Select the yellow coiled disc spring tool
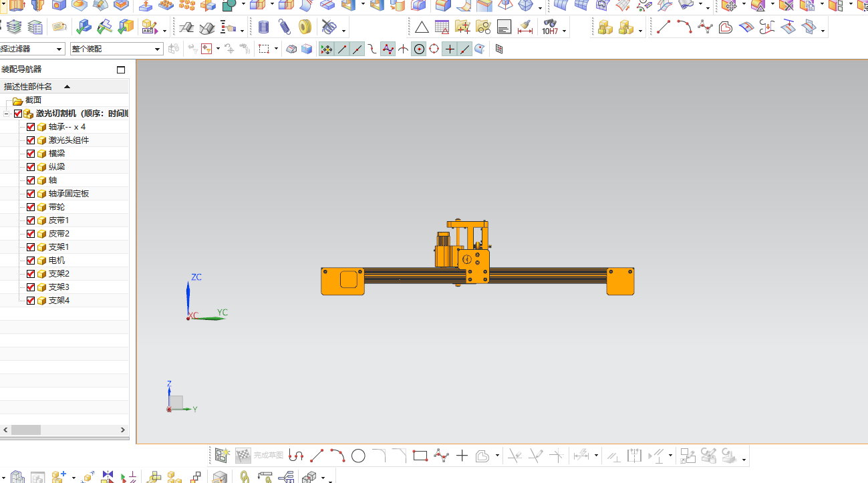The width and height of the screenshot is (868, 483). pos(305,27)
